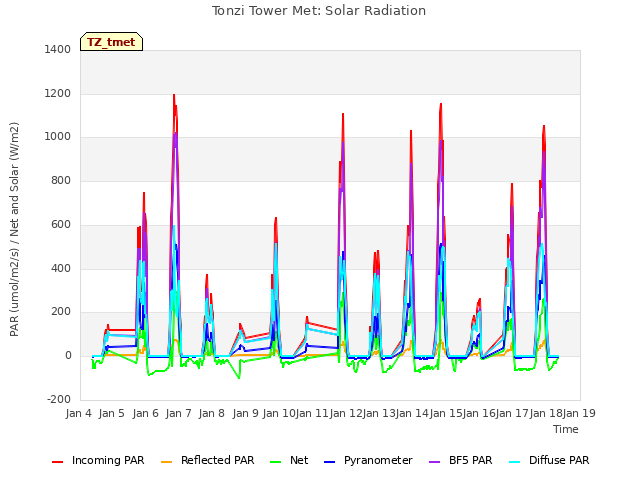This screenshot has width=640, height=480.
Task: Click the green Net legend swatch
Action: 276,462
